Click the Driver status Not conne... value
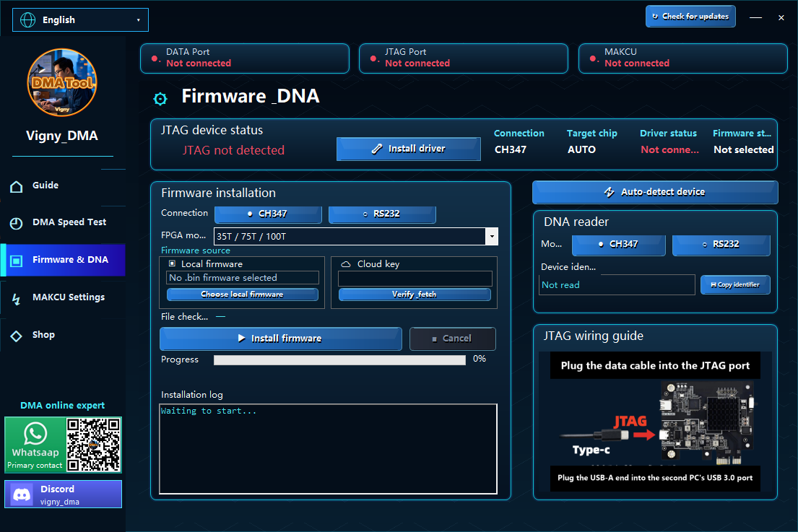798x532 pixels. (x=669, y=149)
